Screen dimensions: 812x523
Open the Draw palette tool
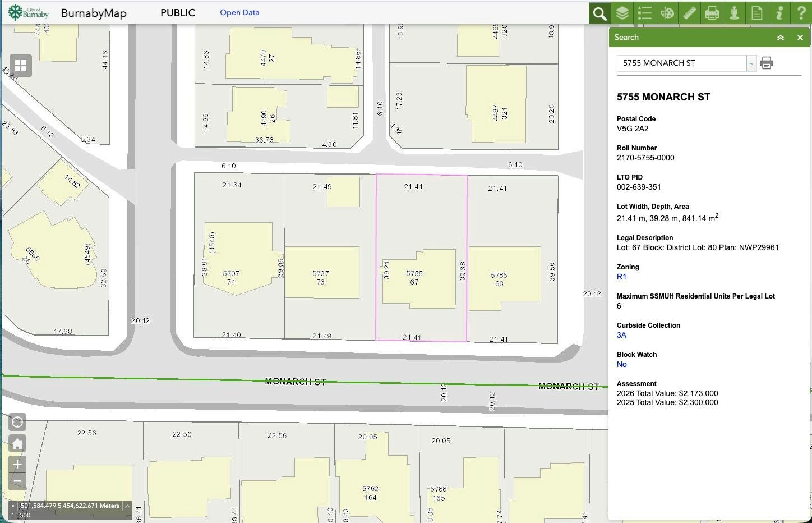[667, 13]
